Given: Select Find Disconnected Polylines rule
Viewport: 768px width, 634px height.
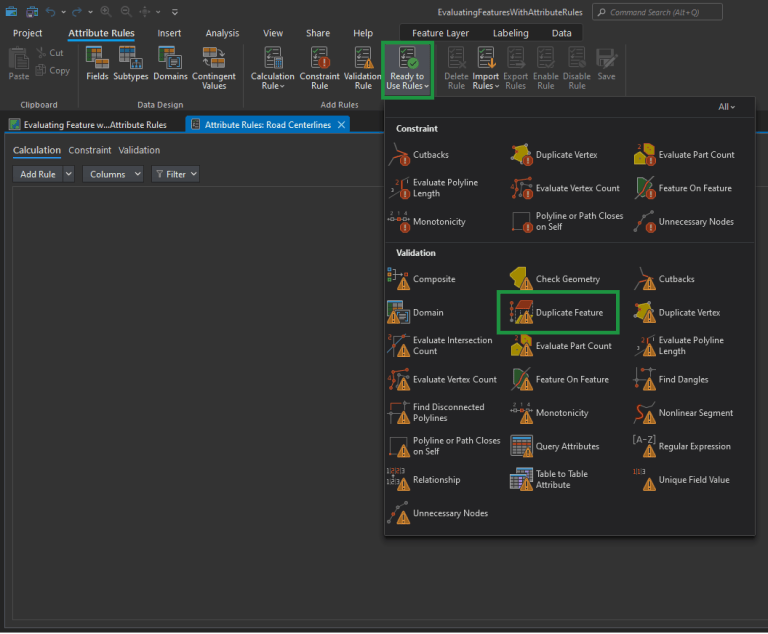Looking at the screenshot, I should coord(436,413).
